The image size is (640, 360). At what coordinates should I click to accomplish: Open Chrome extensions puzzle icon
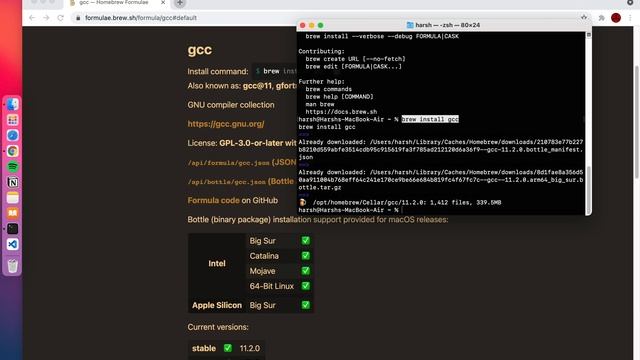[x=601, y=18]
